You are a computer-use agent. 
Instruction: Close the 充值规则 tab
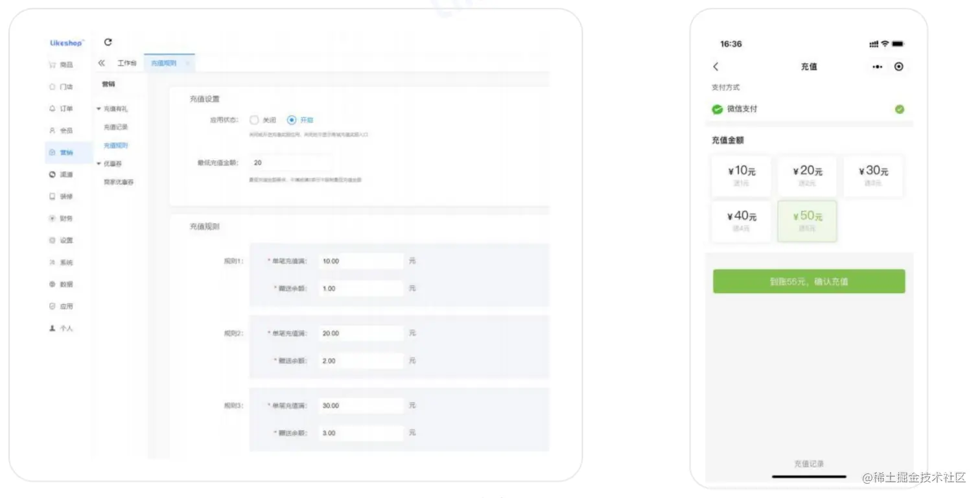point(187,63)
